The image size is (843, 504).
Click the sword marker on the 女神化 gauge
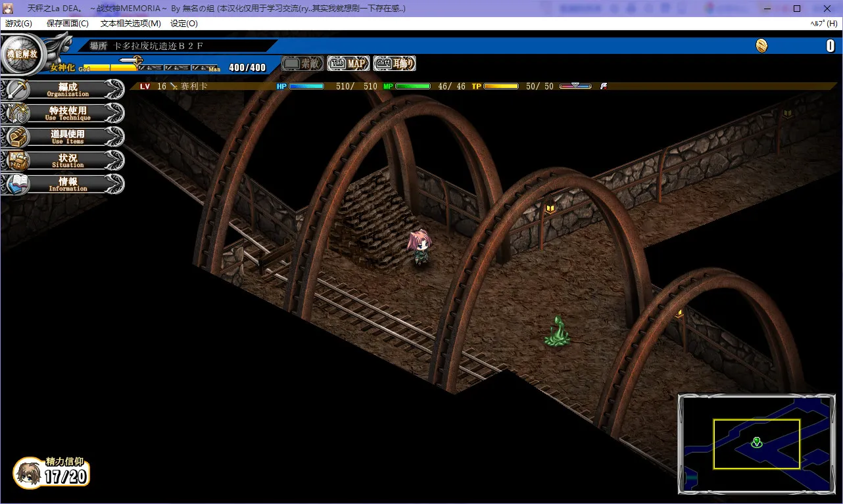(x=132, y=60)
